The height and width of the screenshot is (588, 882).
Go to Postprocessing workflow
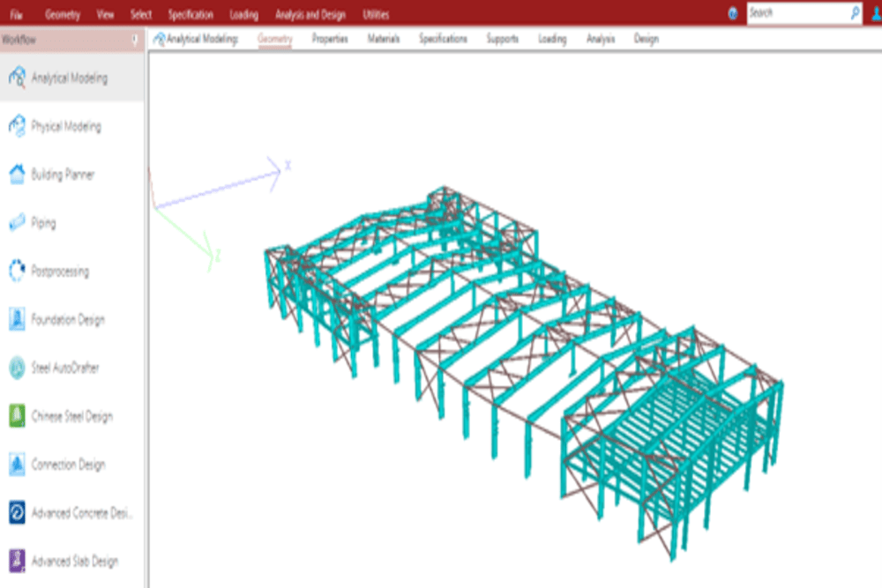59,272
